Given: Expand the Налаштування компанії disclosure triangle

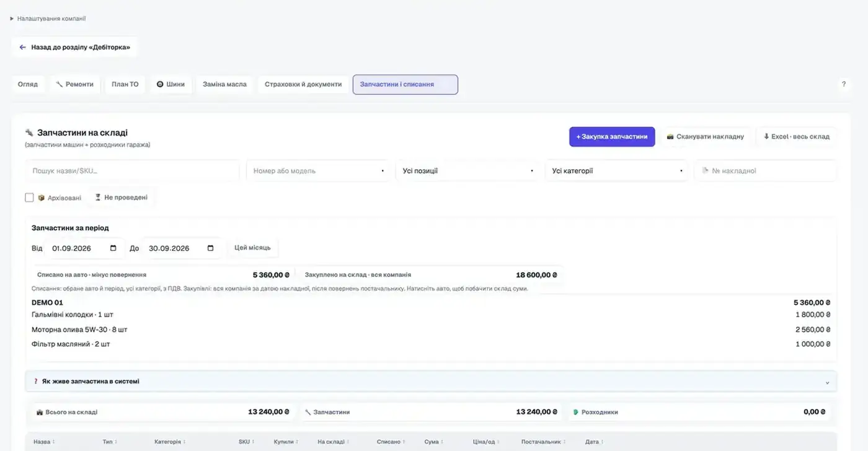Looking at the screenshot, I should click(12, 19).
